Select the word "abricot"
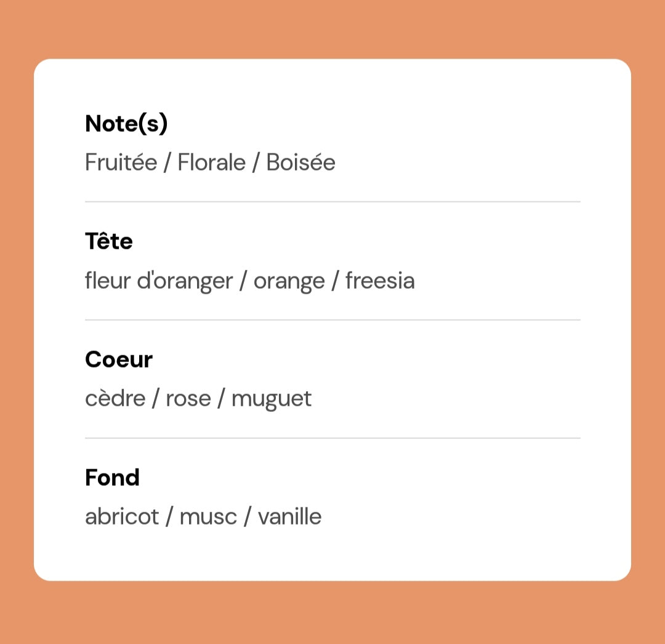 pos(122,517)
